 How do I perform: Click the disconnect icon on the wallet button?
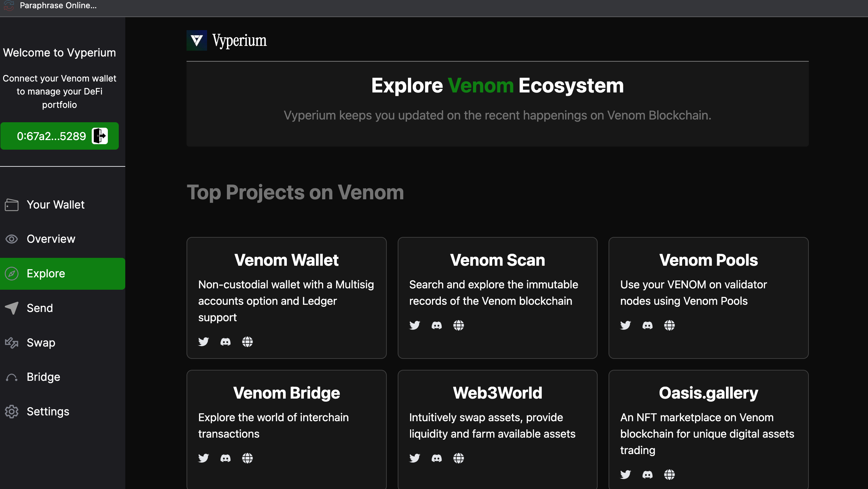tap(100, 136)
